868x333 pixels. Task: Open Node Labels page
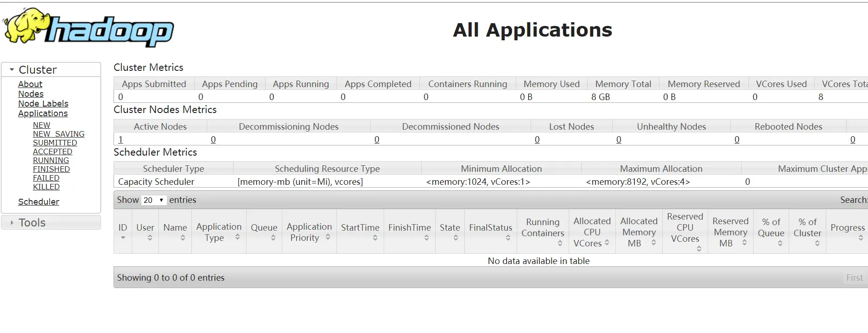(43, 104)
